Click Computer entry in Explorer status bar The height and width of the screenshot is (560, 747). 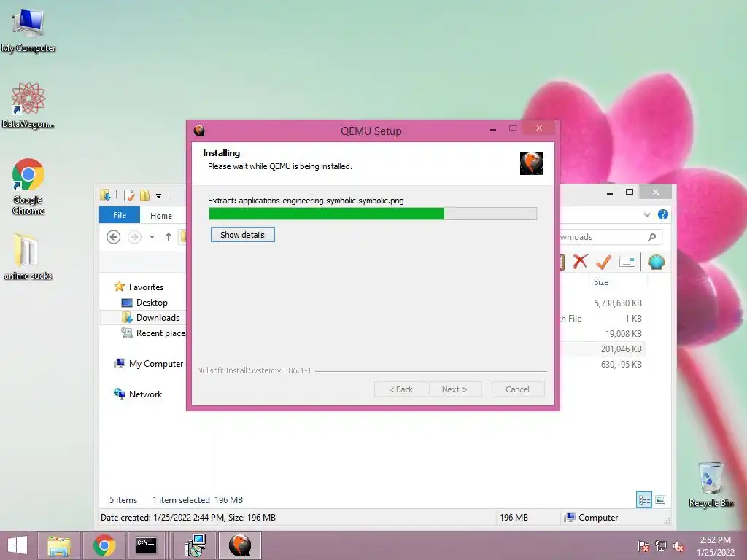(x=591, y=518)
